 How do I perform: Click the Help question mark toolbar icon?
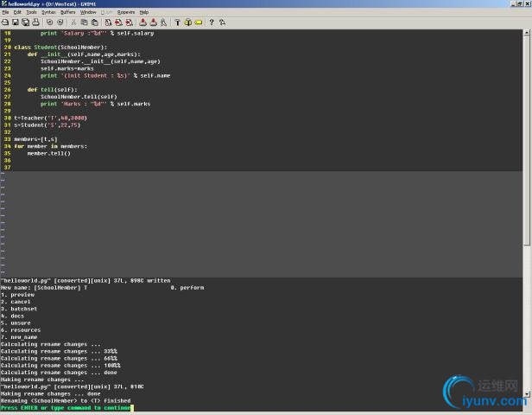211,22
